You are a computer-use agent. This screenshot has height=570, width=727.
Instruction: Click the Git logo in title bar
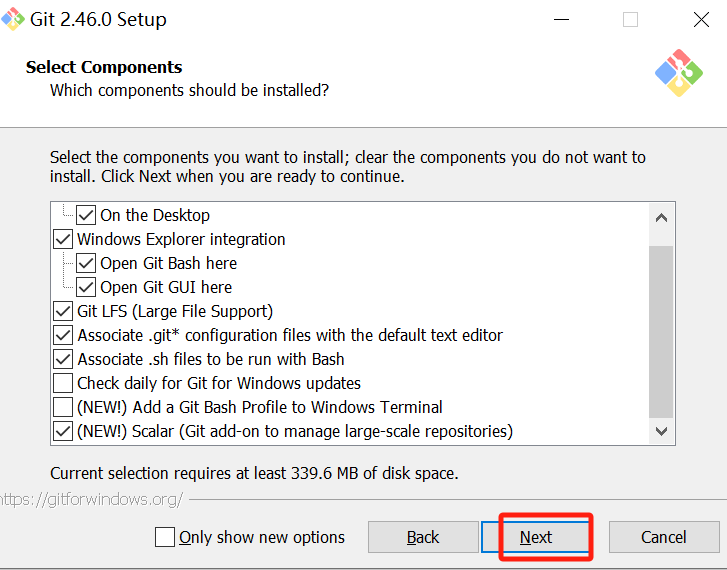pos(14,20)
